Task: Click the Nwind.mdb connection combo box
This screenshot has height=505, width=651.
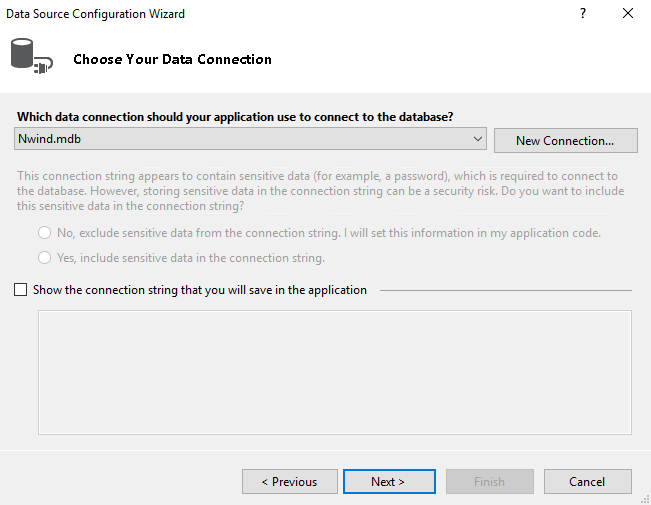Action: (240, 140)
